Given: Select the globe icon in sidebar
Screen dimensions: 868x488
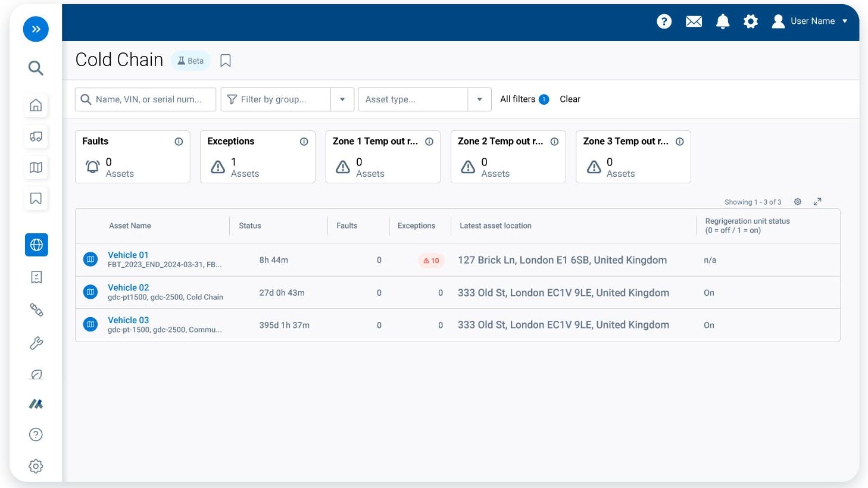Looking at the screenshot, I should coord(36,245).
